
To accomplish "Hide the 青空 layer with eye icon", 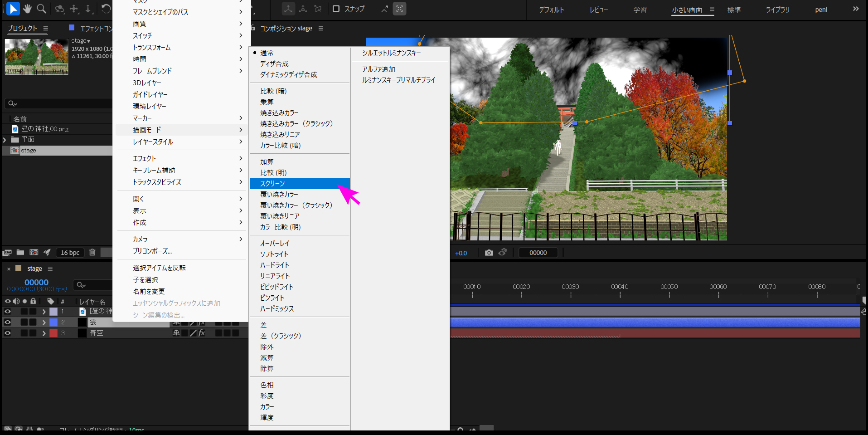I will pyautogui.click(x=8, y=333).
